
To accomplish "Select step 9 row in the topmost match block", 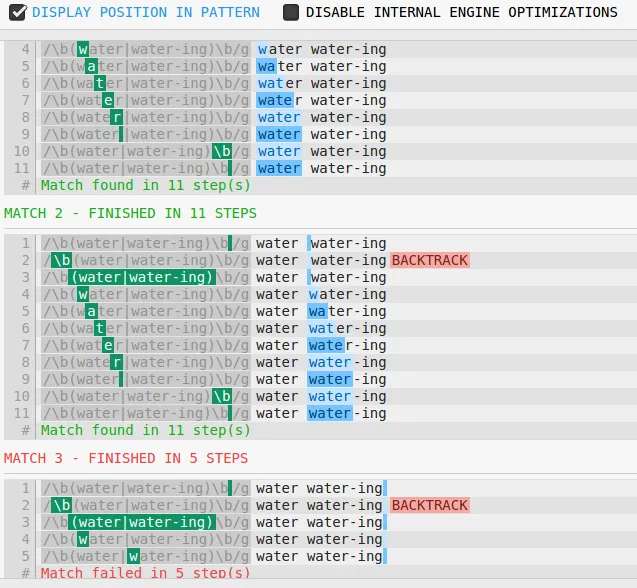I will tap(321, 135).
